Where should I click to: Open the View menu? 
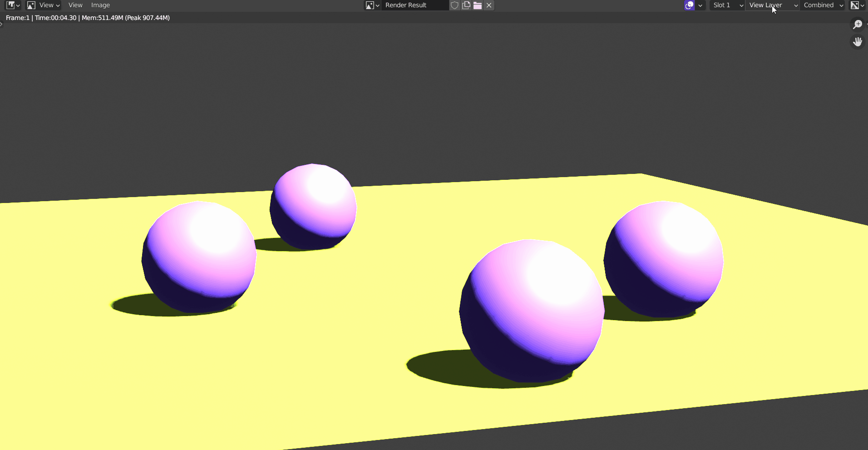[x=75, y=5]
